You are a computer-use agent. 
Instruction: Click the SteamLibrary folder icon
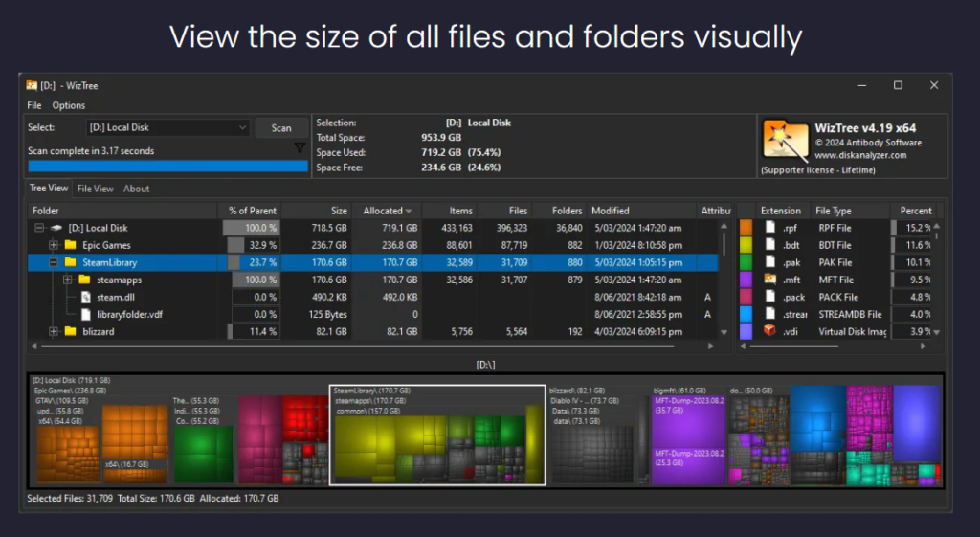[71, 262]
